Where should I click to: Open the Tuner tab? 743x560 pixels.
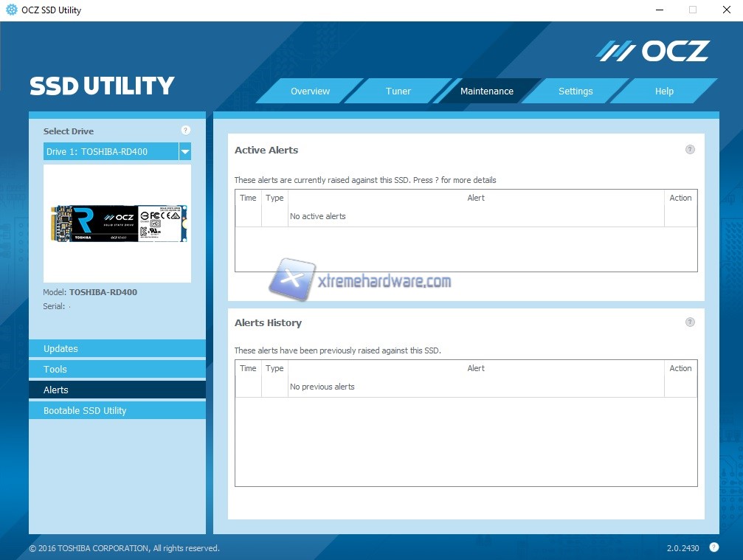[398, 91]
